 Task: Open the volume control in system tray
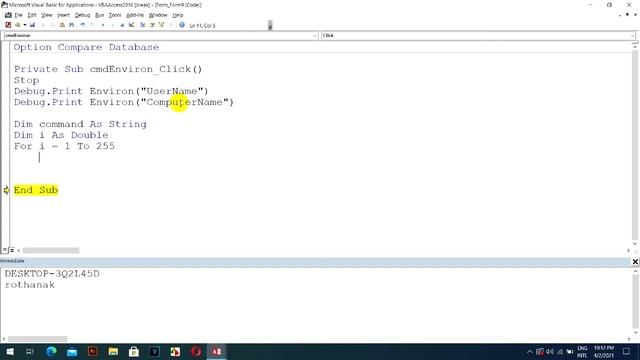(x=550, y=352)
